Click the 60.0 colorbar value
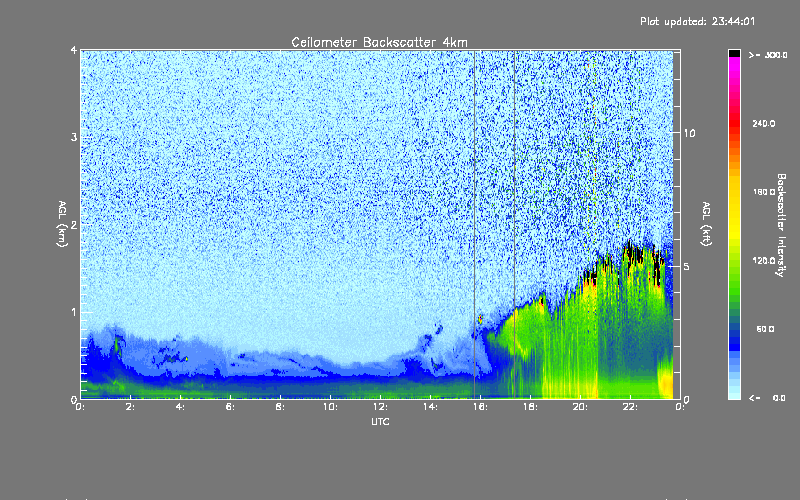800x500 pixels. (x=765, y=329)
